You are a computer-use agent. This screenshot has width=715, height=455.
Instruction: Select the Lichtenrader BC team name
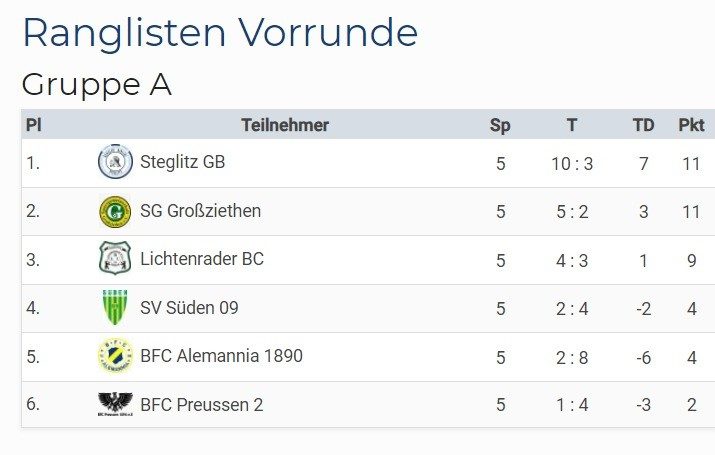[x=202, y=259]
